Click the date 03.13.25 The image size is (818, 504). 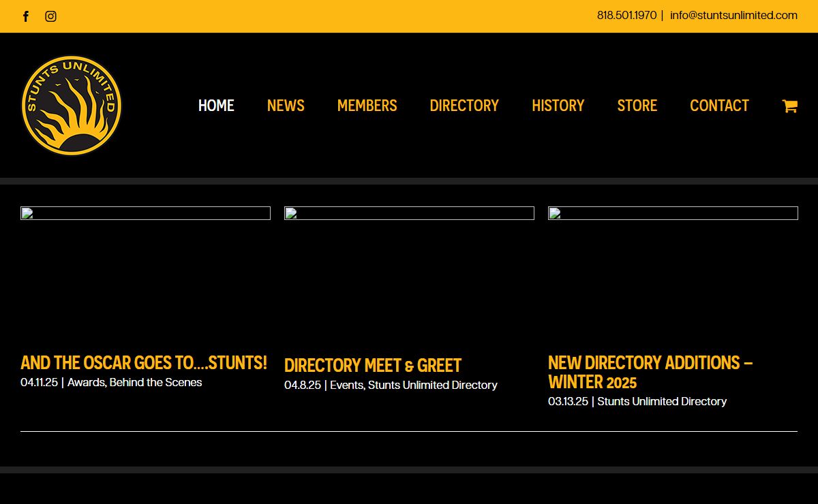point(568,402)
